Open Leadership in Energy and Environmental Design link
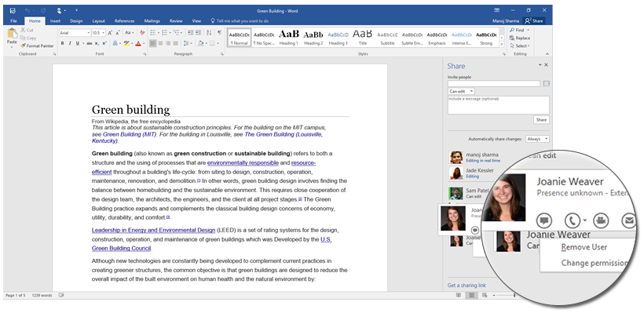Screen dimensions: 644x313 153,230
